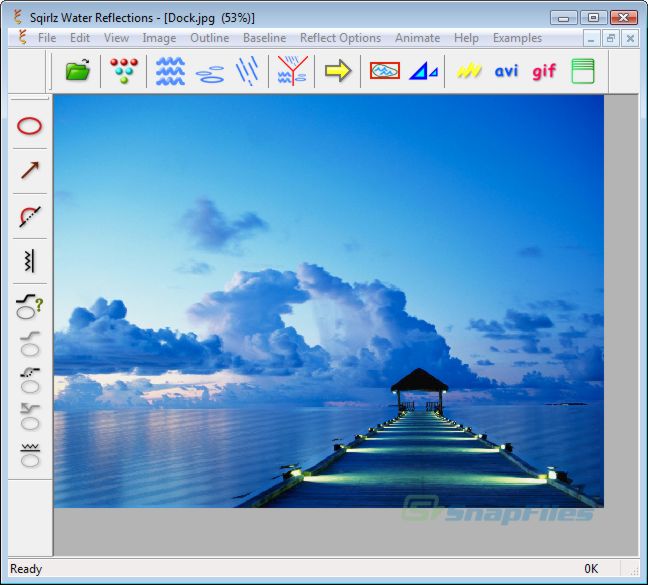Open the Reflect Options menu
This screenshot has width=648, height=585.
pyautogui.click(x=341, y=38)
